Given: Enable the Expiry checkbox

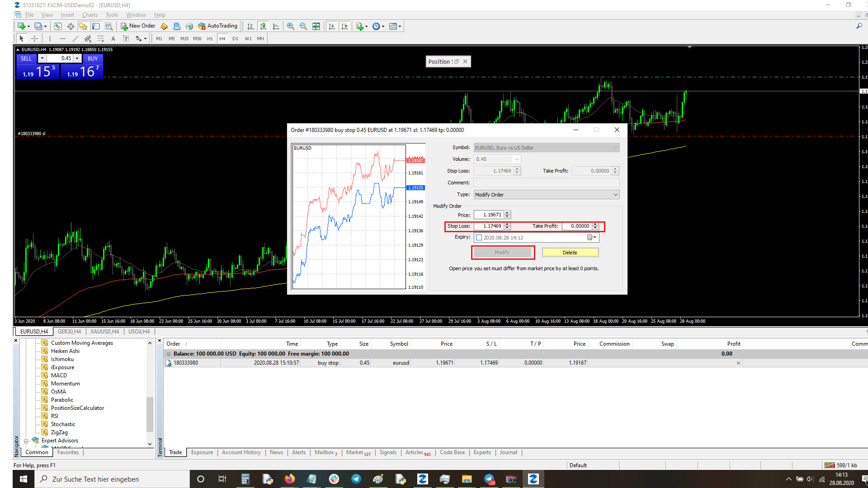Looking at the screenshot, I should click(x=479, y=238).
